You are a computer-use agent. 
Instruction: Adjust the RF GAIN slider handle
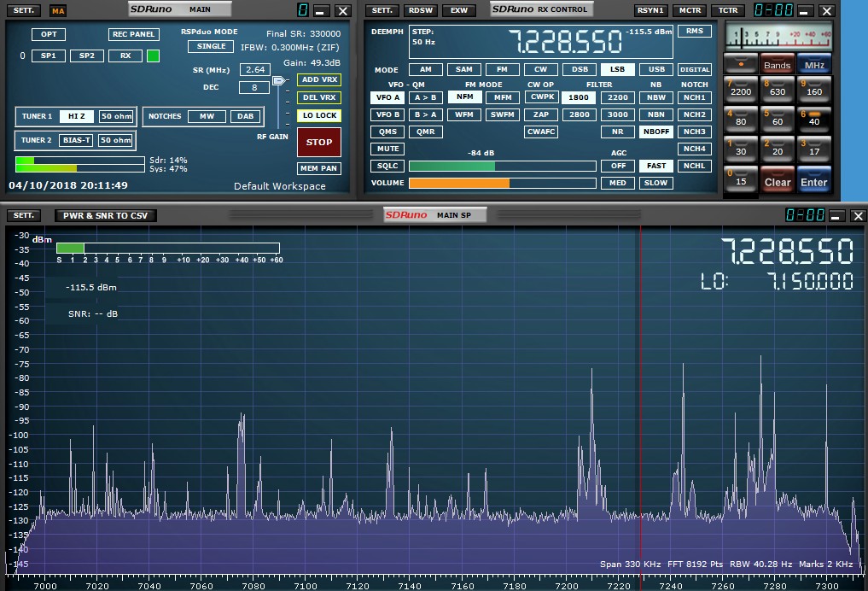[278, 81]
